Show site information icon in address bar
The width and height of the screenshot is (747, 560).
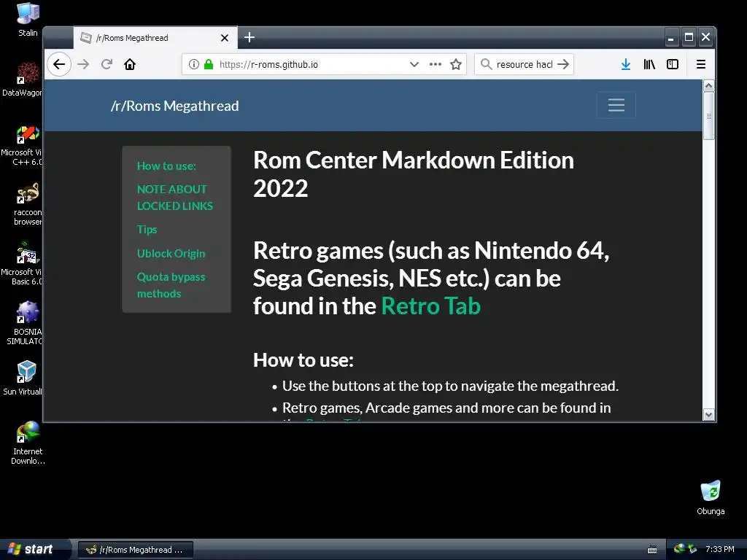194,64
